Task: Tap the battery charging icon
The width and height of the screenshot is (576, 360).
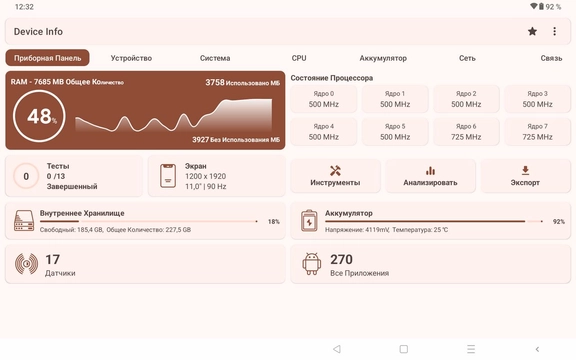Action: (x=309, y=220)
